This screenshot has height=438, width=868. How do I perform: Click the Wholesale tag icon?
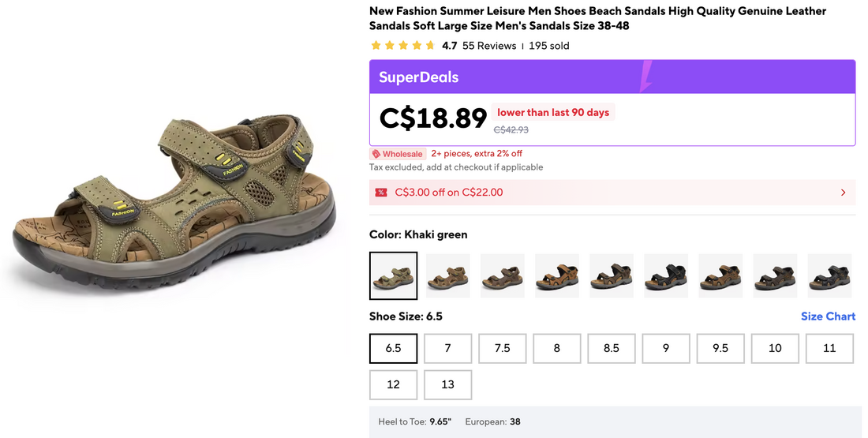(376, 154)
